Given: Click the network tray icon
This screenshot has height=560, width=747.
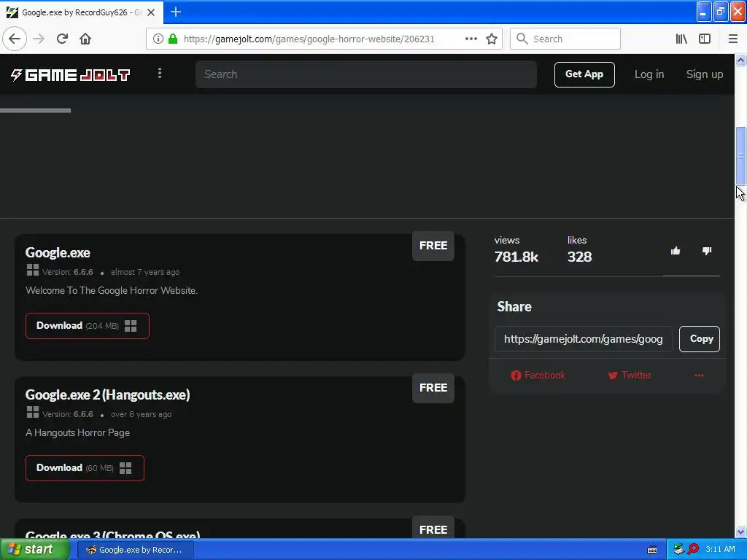Looking at the screenshot, I should coord(679,550).
